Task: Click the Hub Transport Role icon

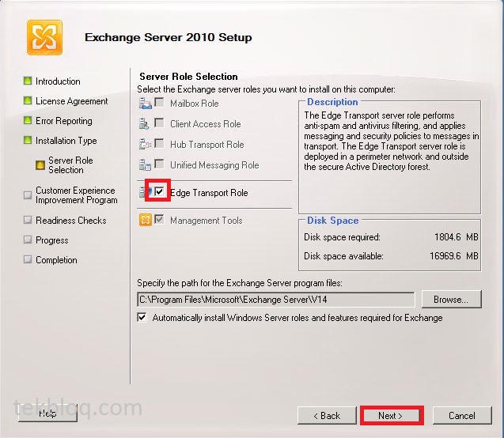Action: (146, 144)
